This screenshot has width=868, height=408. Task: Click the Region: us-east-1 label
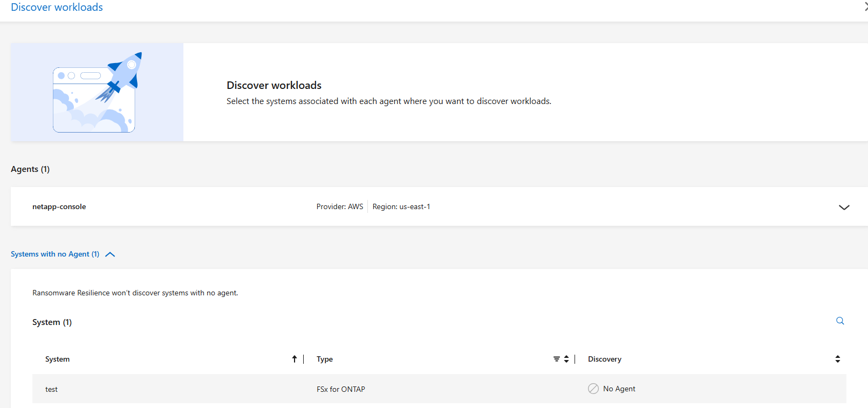[x=401, y=206]
